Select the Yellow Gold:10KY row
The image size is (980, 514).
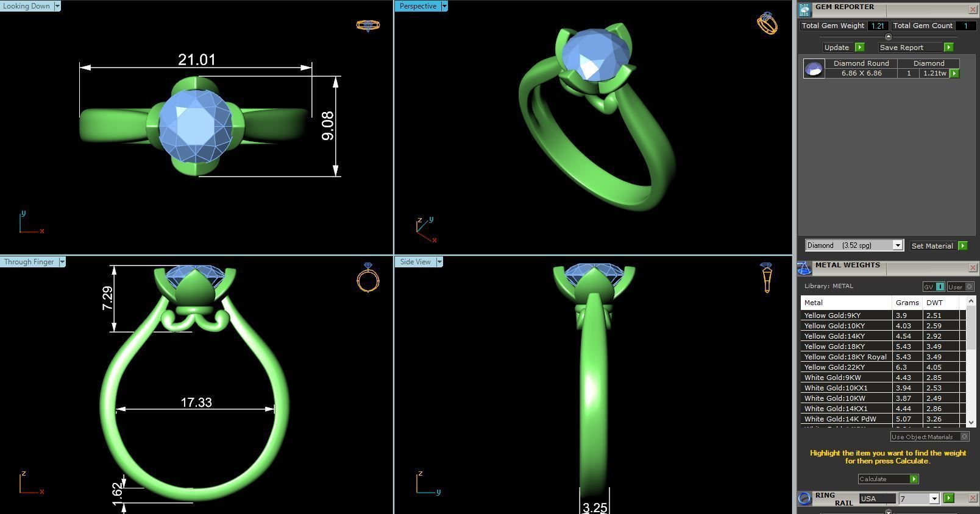coord(882,326)
